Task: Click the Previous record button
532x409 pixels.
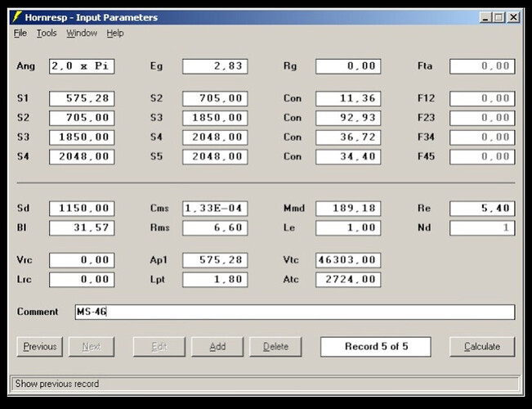Action: coord(40,347)
